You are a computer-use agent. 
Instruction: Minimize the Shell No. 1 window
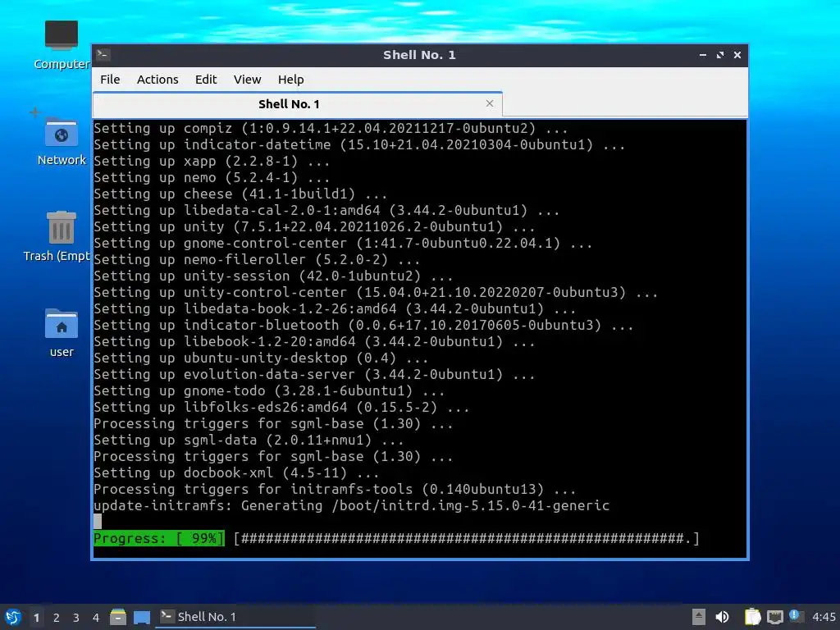click(x=703, y=55)
